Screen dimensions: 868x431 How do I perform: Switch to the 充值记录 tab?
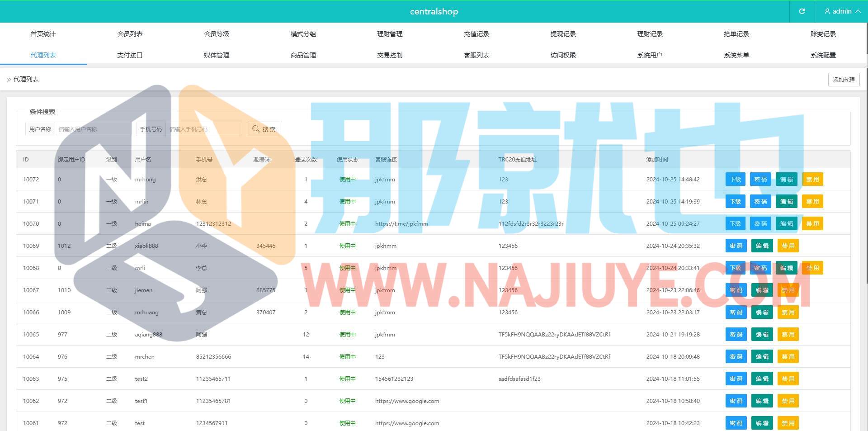(x=476, y=34)
